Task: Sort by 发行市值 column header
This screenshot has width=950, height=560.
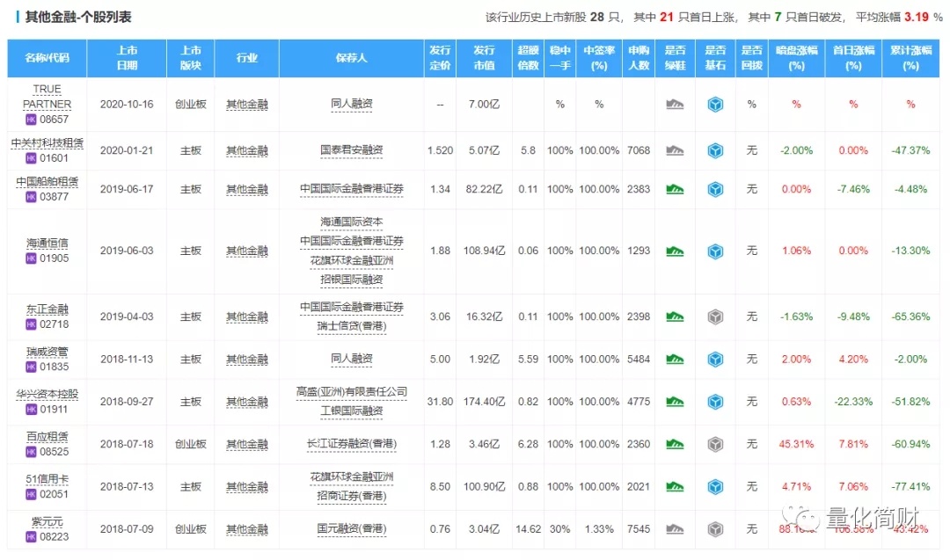Action: [484, 58]
